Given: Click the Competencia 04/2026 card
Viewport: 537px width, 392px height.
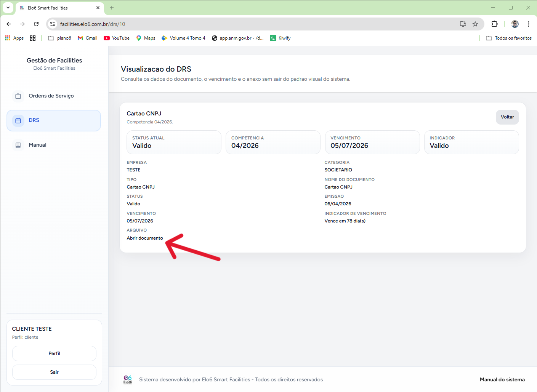Looking at the screenshot, I should tap(273, 142).
